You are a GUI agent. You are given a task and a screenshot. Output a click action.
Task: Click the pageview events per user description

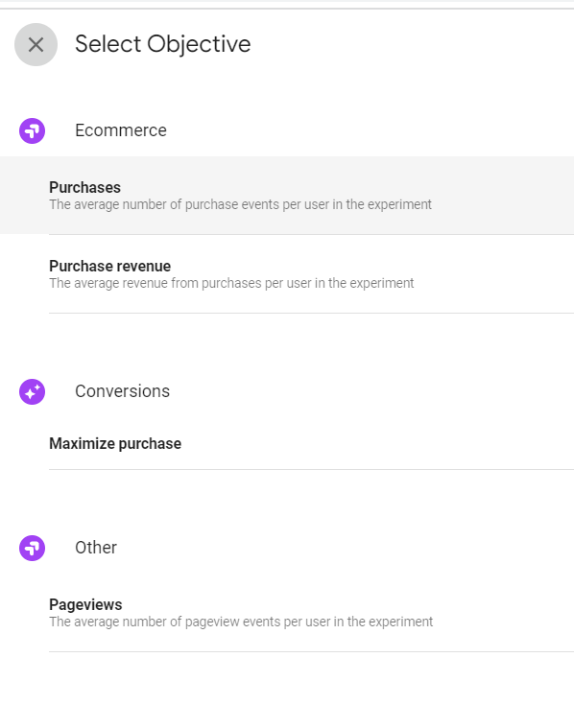tap(241, 622)
